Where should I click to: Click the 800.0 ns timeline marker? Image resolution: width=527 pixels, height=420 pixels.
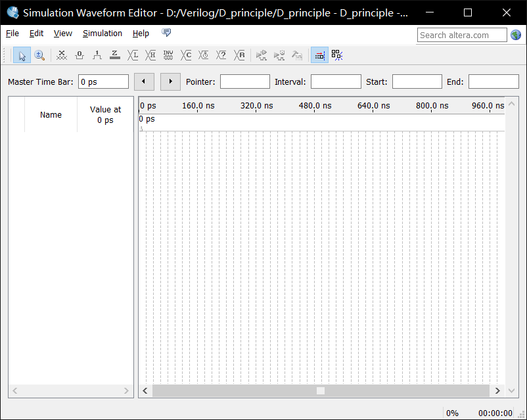point(432,106)
